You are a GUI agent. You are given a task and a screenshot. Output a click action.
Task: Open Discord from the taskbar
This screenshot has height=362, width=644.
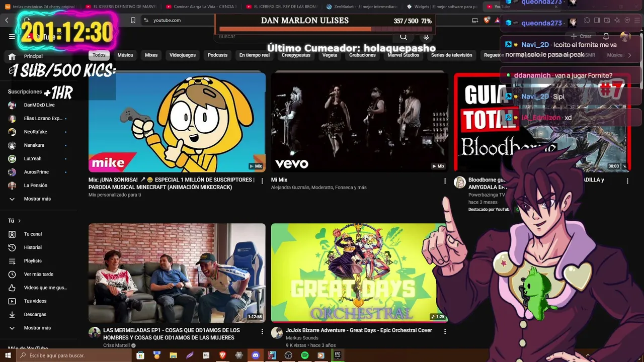[256, 355]
